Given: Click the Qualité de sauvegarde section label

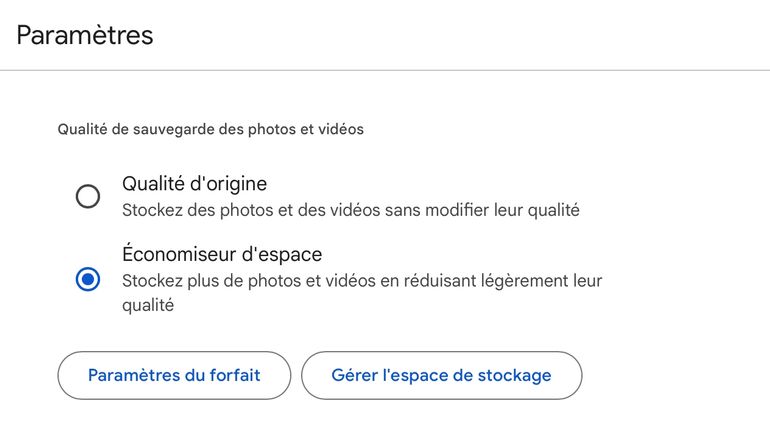Looking at the screenshot, I should pos(210,129).
